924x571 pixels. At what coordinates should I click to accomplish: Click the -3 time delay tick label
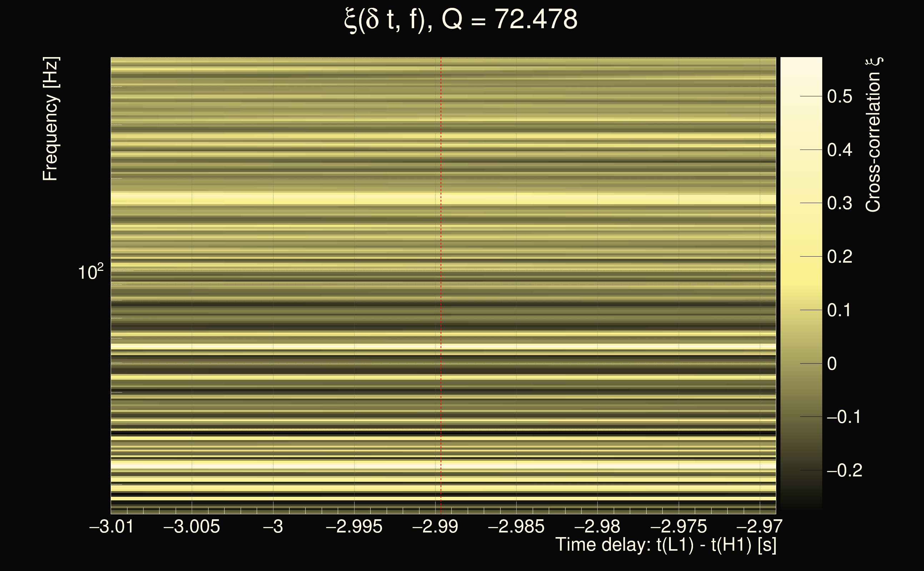tap(273, 526)
